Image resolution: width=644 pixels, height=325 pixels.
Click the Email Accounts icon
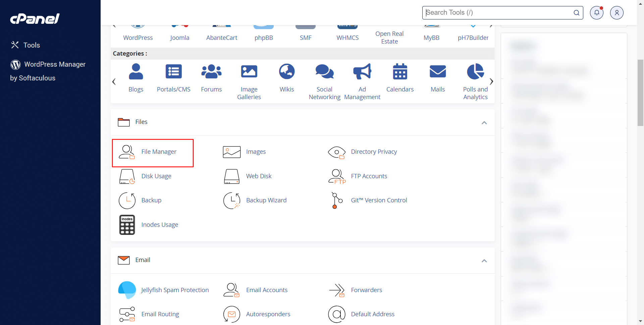tap(232, 290)
